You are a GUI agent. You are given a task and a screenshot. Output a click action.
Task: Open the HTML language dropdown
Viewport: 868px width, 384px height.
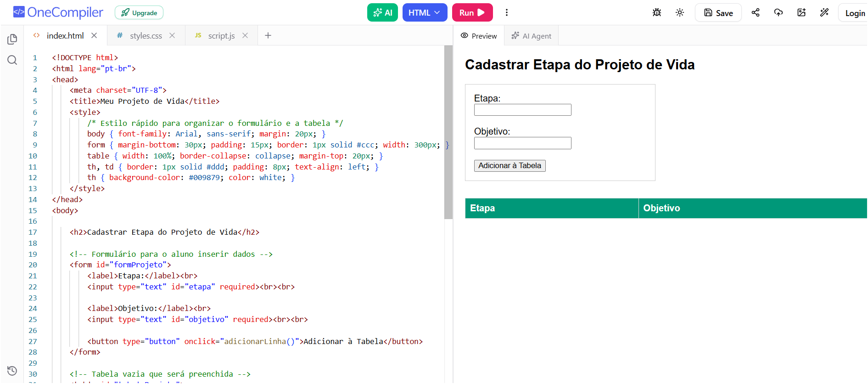tap(425, 12)
